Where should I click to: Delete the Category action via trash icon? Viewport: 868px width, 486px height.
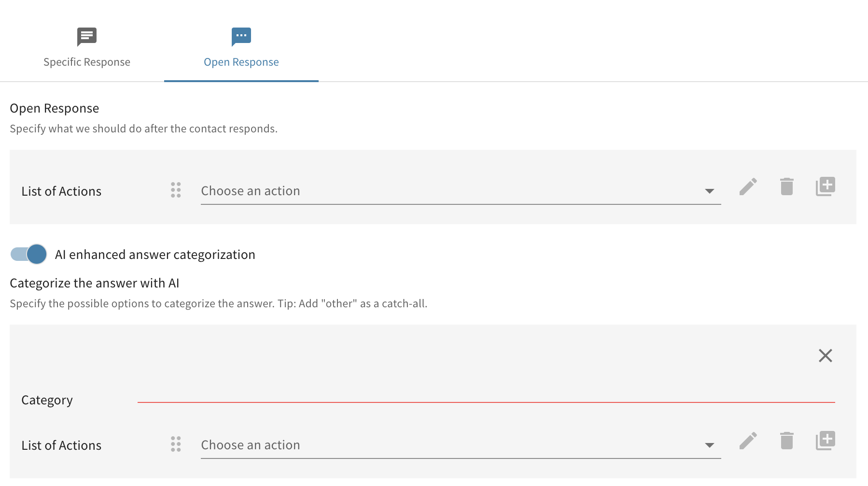pyautogui.click(x=786, y=441)
